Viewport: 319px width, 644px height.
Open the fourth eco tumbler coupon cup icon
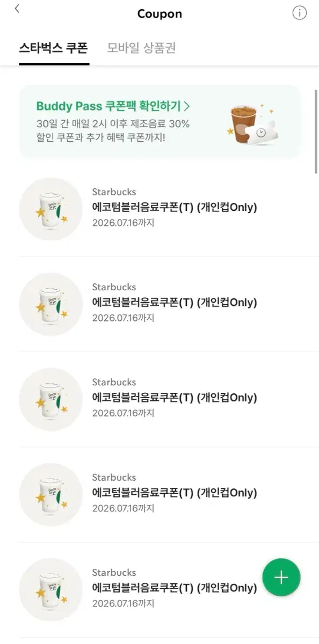[x=51, y=494]
